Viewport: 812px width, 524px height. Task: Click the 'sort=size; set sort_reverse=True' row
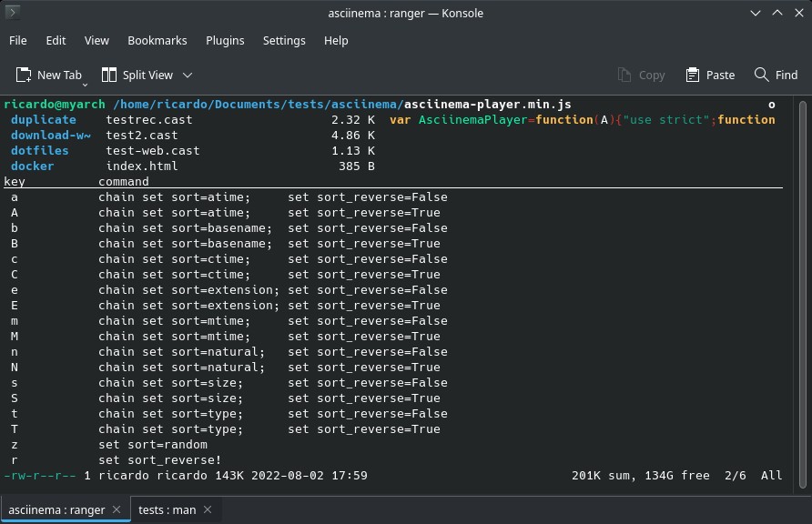tap(269, 398)
